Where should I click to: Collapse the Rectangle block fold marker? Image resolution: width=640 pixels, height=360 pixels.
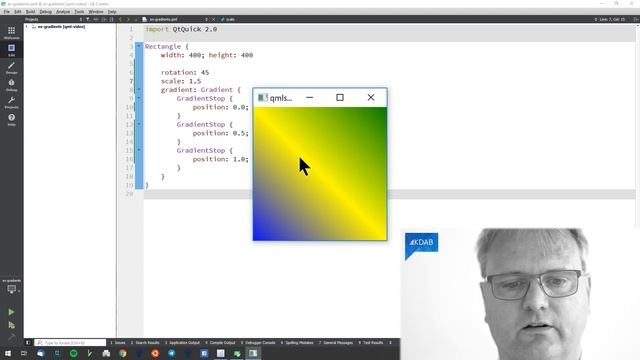pos(139,46)
